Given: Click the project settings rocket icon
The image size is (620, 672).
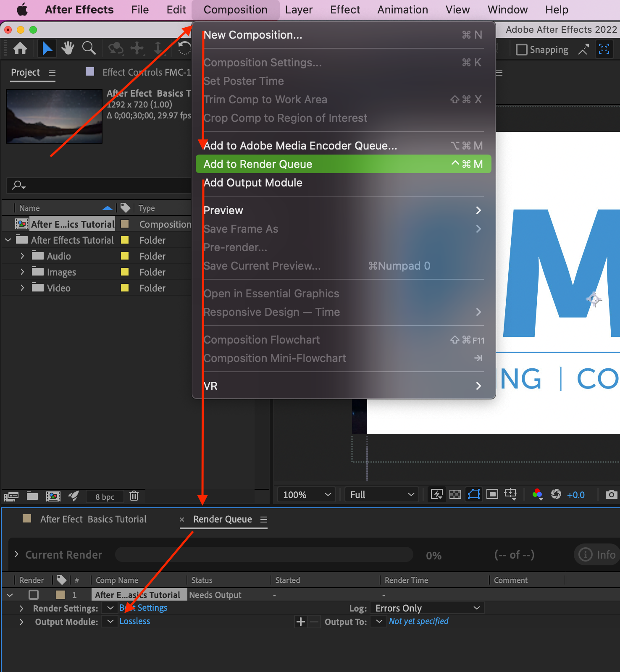Looking at the screenshot, I should [x=74, y=496].
